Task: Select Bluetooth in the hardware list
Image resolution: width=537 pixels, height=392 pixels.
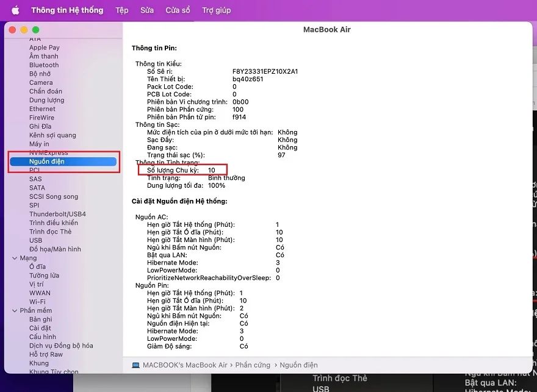Action: 44,65
